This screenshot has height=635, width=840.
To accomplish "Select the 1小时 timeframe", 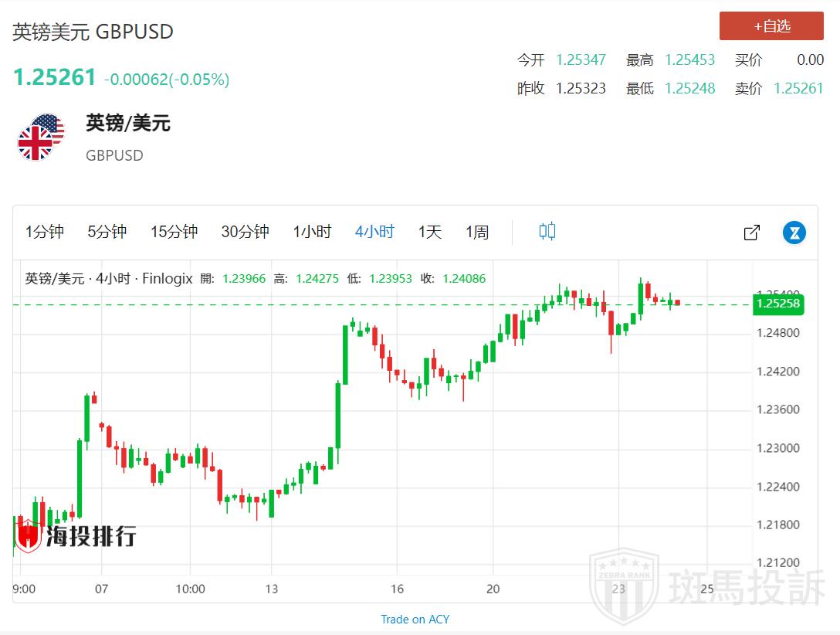I will pos(312,232).
